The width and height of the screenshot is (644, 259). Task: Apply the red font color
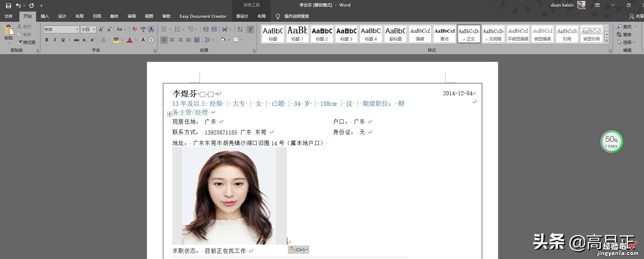(x=130, y=40)
